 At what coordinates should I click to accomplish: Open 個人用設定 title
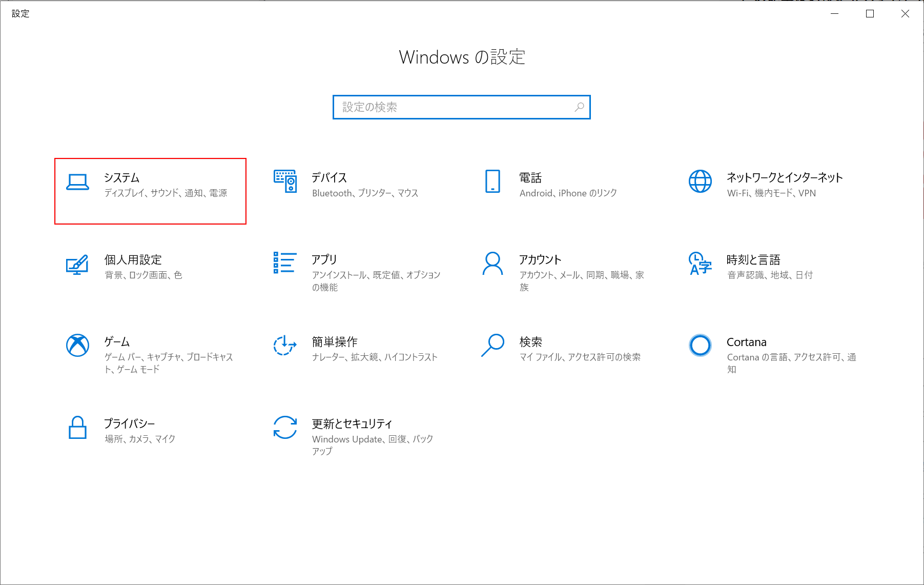tap(133, 260)
